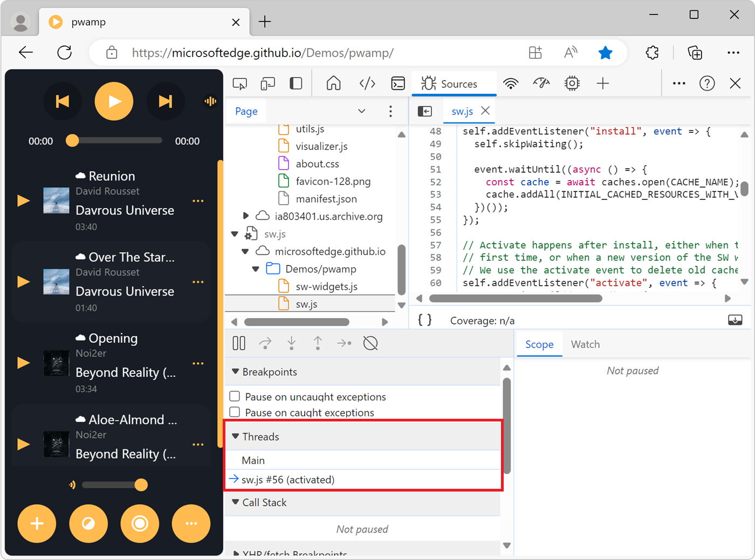Screen dimensions: 755x560
Task: Select the Performance tool icon
Action: pos(541,84)
